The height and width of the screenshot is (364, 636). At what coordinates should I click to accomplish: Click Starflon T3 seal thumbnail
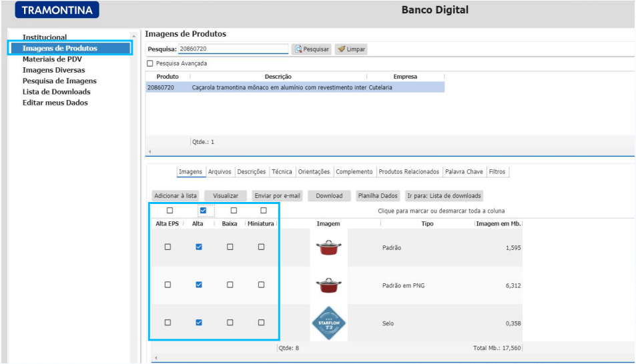[x=328, y=323]
